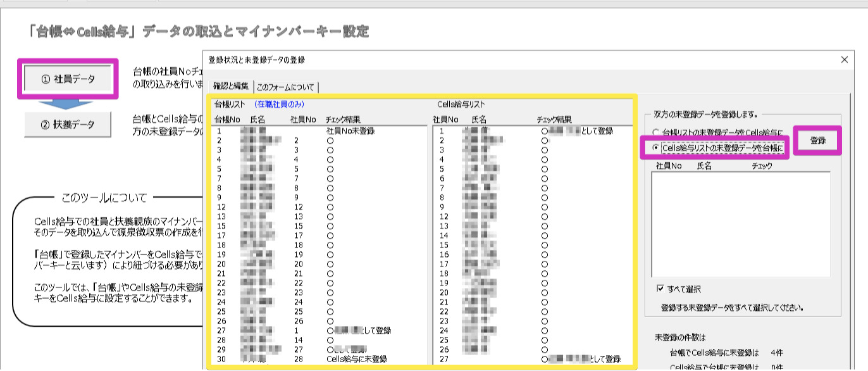The height and width of the screenshot is (371, 868).
Task: Select Cells給与リスト row with 社員No 1
Action: [533, 131]
